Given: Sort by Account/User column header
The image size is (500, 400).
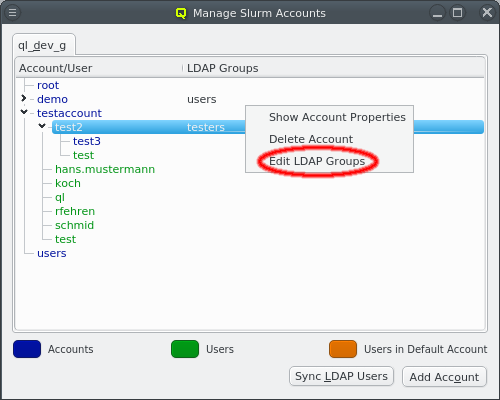Looking at the screenshot, I should click(x=99, y=68).
